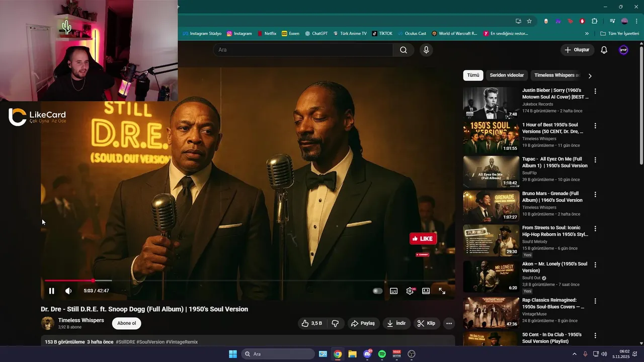This screenshot has width=644, height=362.
Task: Open Chrome three-dot menu
Action: [636, 21]
